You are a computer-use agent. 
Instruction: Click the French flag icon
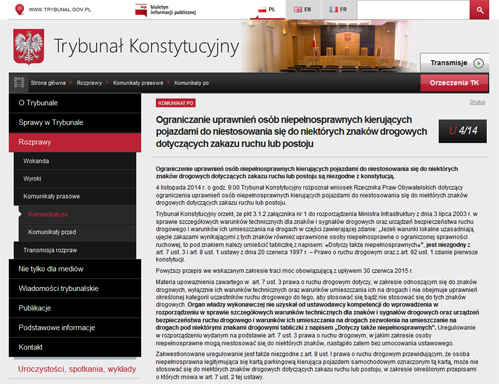[334, 10]
